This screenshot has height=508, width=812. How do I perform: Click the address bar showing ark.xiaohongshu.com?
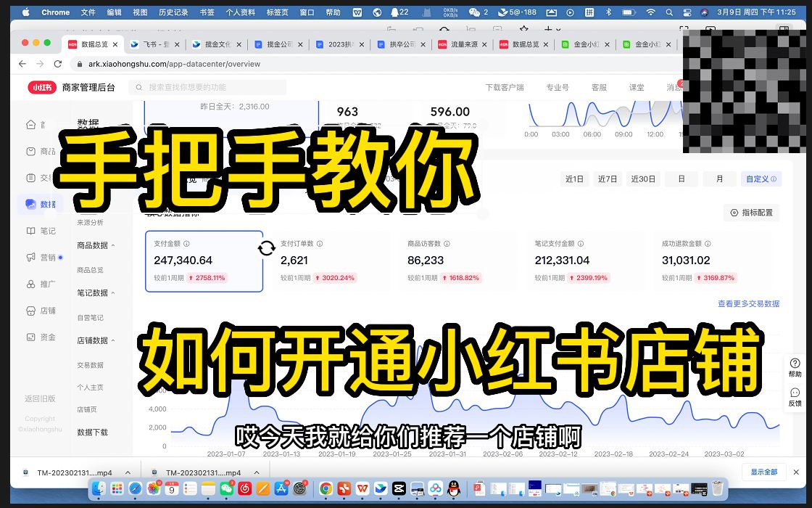click(x=174, y=64)
